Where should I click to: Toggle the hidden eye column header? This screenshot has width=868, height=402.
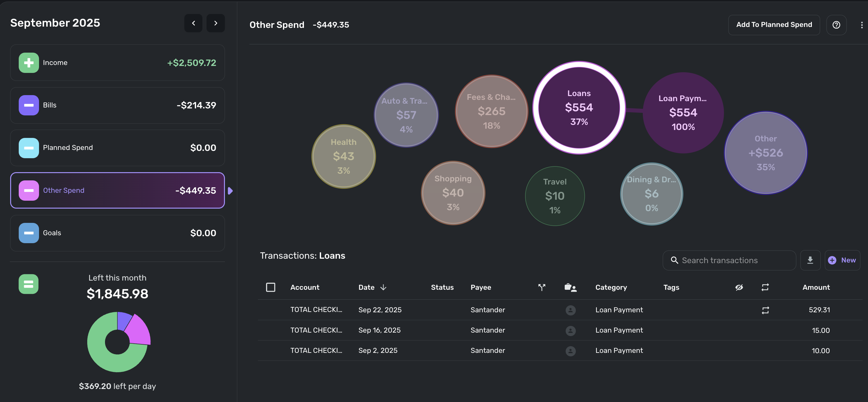739,287
